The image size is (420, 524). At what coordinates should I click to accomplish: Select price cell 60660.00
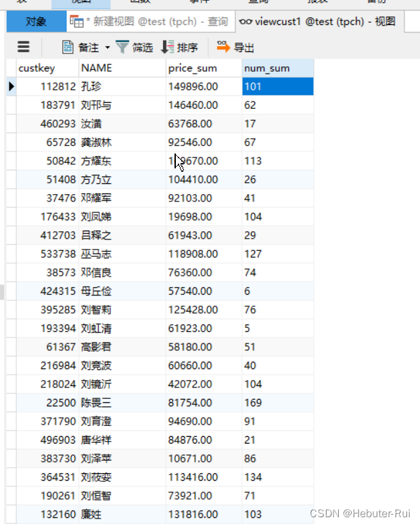pyautogui.click(x=204, y=366)
